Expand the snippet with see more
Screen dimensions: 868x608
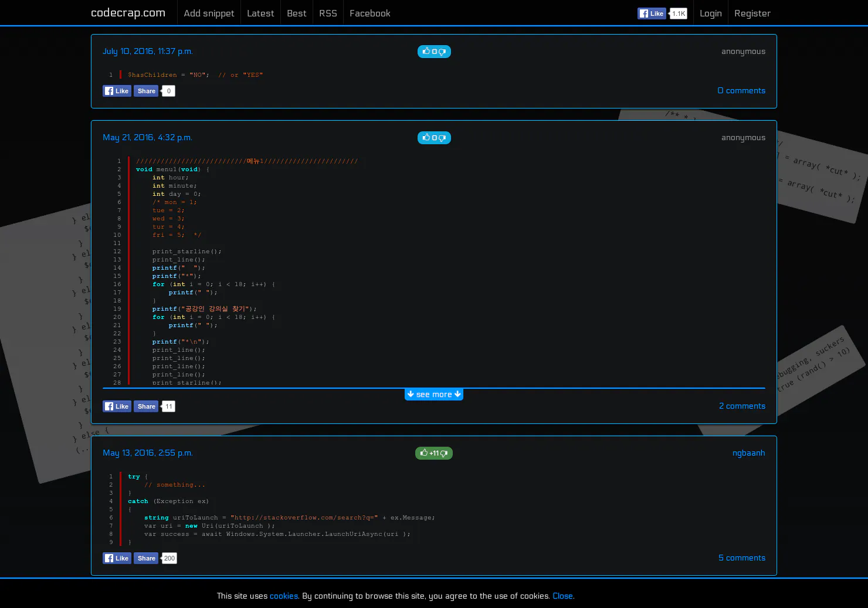point(434,395)
